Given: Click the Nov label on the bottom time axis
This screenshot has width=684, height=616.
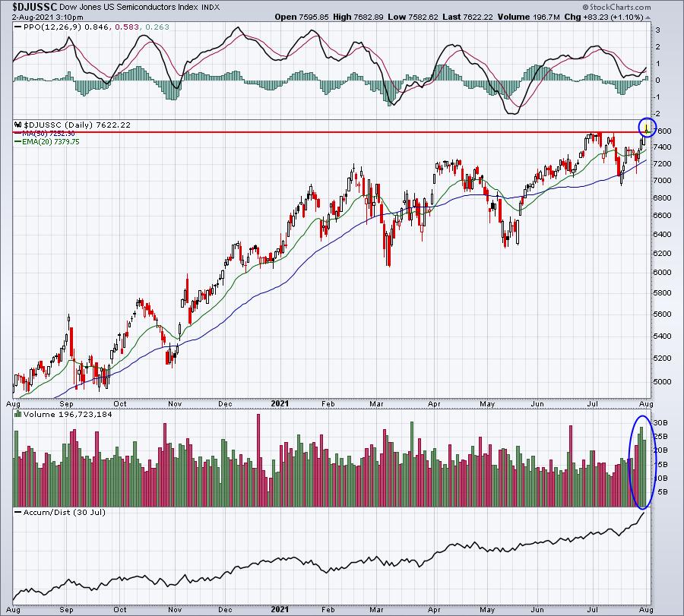Looking at the screenshot, I should pyautogui.click(x=175, y=609).
